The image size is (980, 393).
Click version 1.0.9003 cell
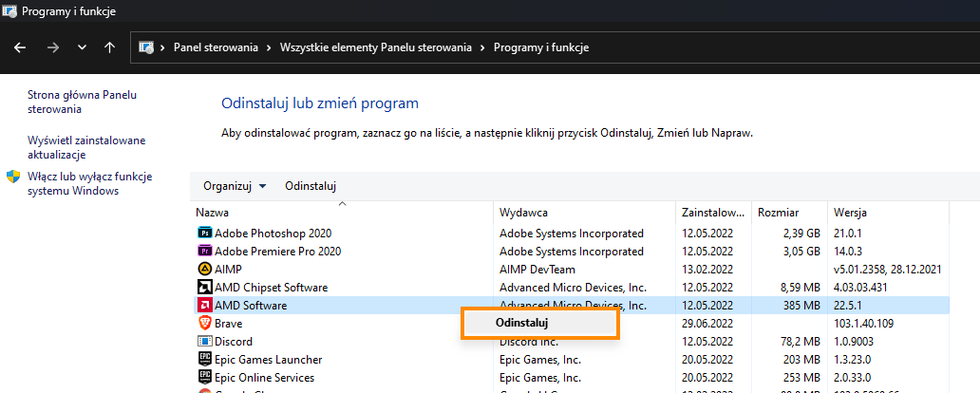(x=853, y=342)
